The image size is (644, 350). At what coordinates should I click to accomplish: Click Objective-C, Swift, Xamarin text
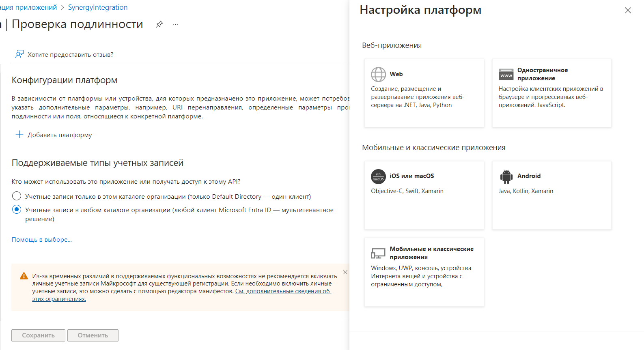click(407, 191)
